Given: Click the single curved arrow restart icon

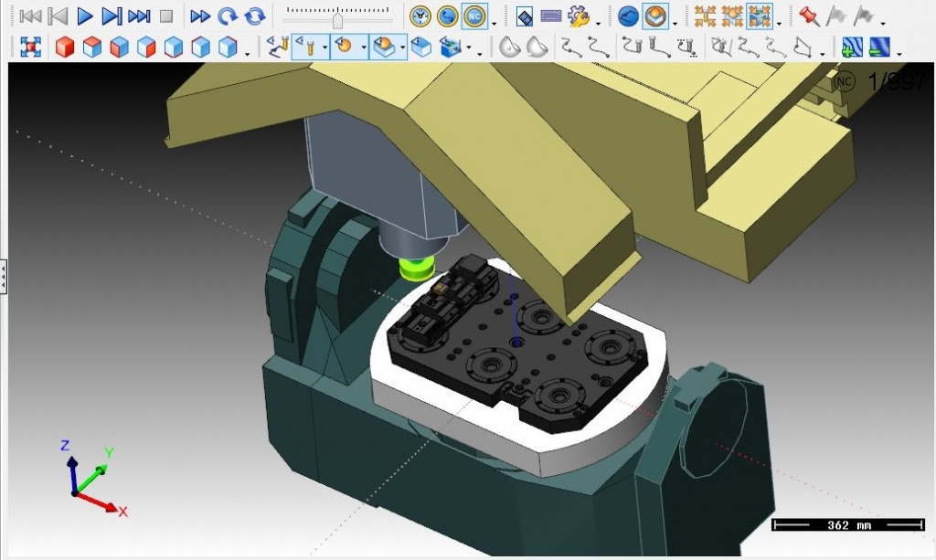Looking at the screenshot, I should coord(228,16).
